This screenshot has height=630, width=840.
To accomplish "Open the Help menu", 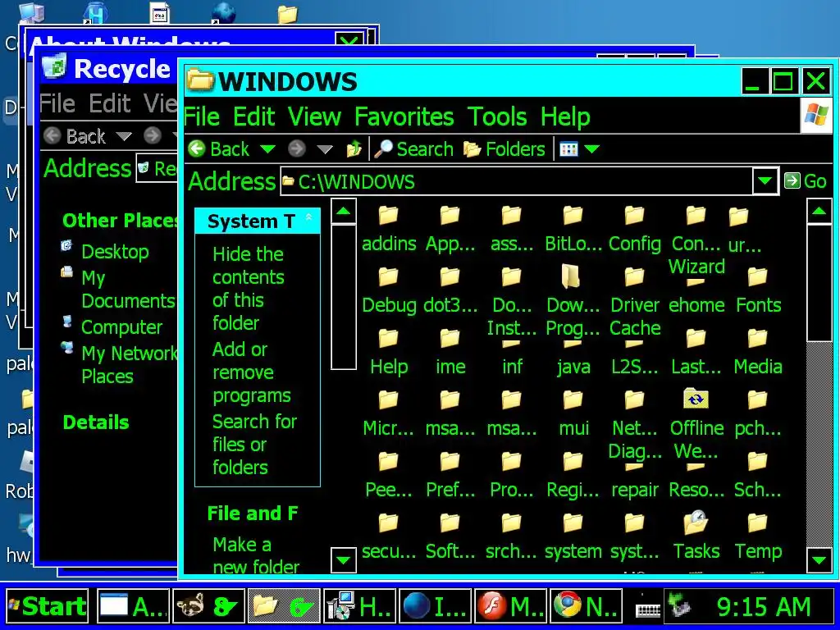I will [x=565, y=116].
